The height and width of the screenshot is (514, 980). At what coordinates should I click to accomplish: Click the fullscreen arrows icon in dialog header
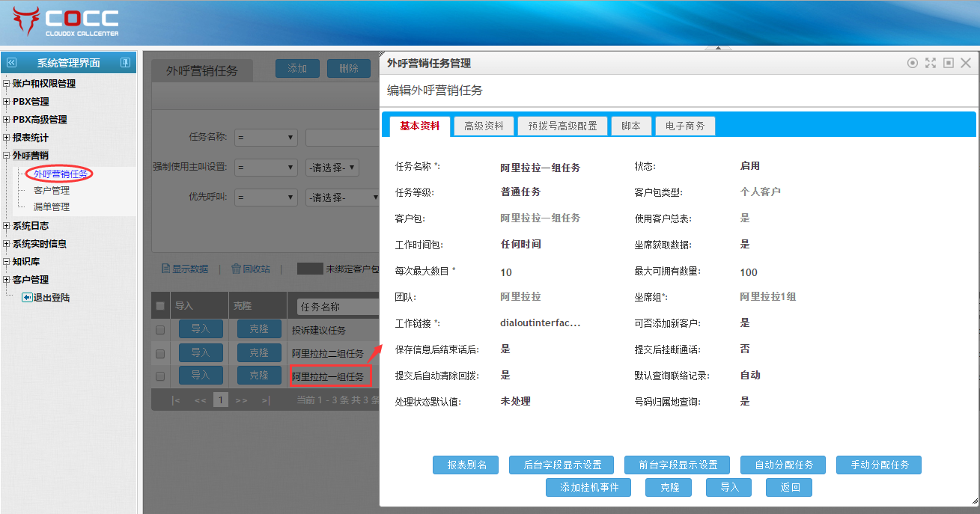click(x=931, y=64)
